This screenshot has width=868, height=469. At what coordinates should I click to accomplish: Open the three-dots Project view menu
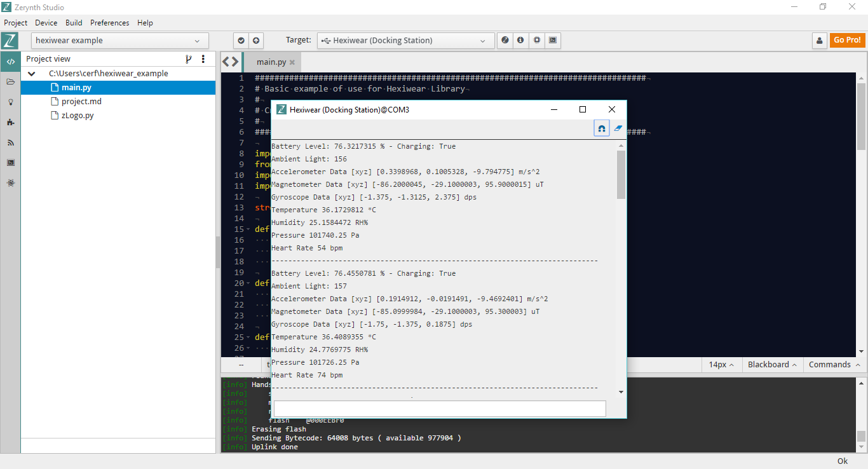(x=203, y=59)
